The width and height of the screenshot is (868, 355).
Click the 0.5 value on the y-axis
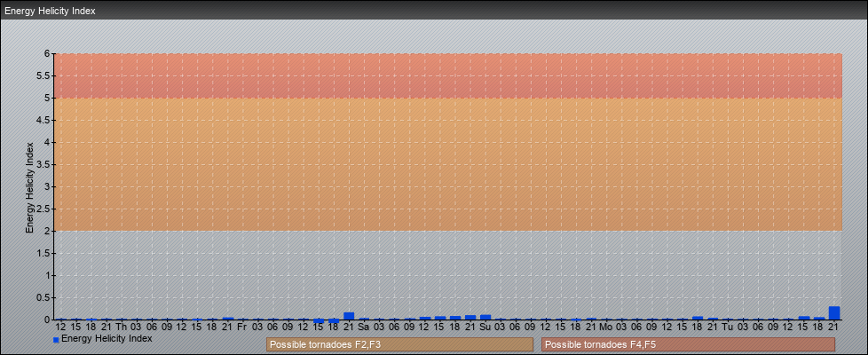pyautogui.click(x=43, y=297)
